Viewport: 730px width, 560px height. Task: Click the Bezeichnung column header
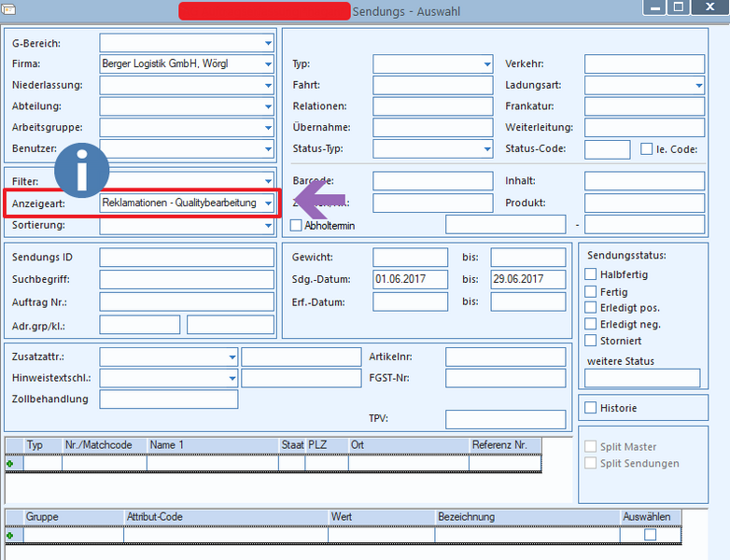pos(527,517)
